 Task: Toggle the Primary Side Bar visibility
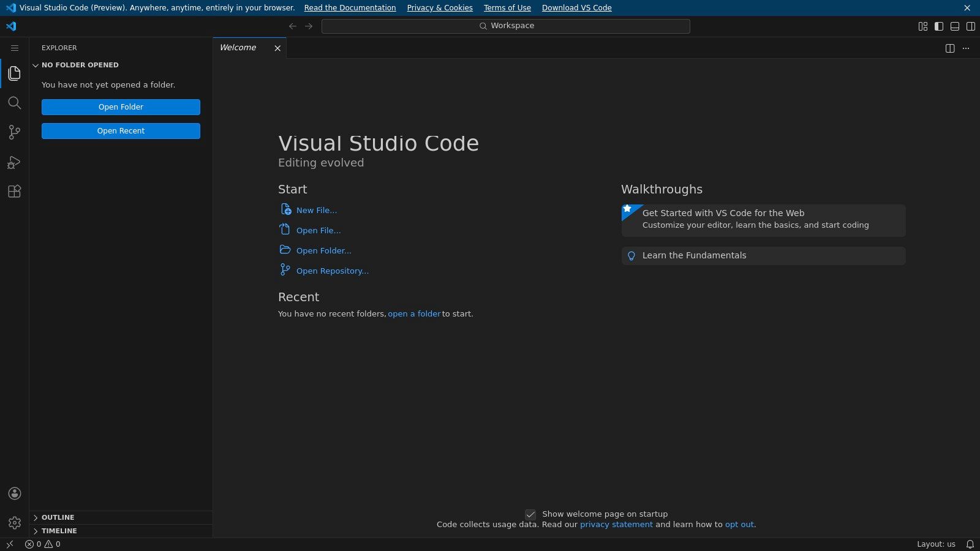(x=938, y=26)
